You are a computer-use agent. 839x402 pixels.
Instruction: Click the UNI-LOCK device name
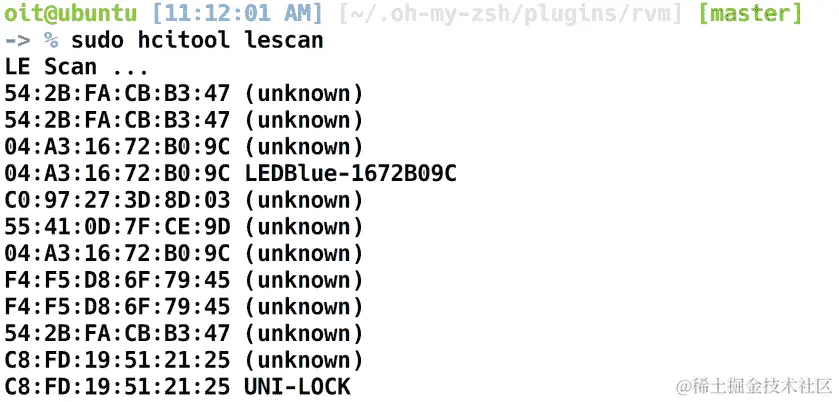(x=298, y=386)
